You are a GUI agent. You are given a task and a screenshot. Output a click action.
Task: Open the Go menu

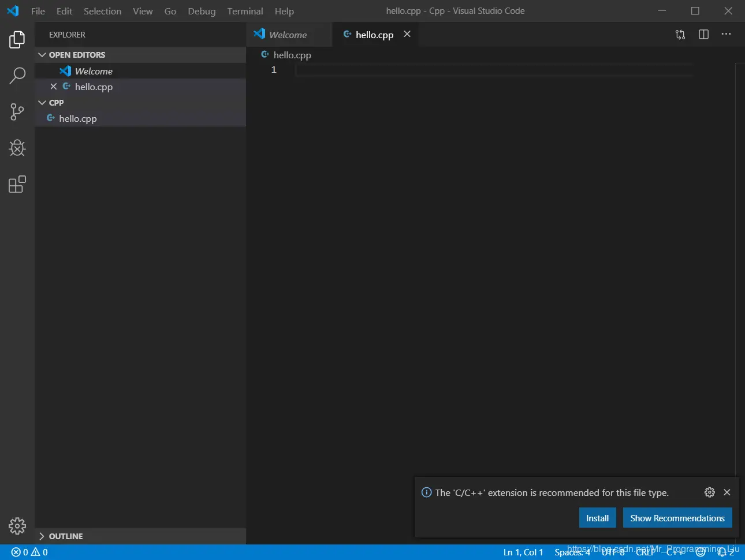[170, 11]
